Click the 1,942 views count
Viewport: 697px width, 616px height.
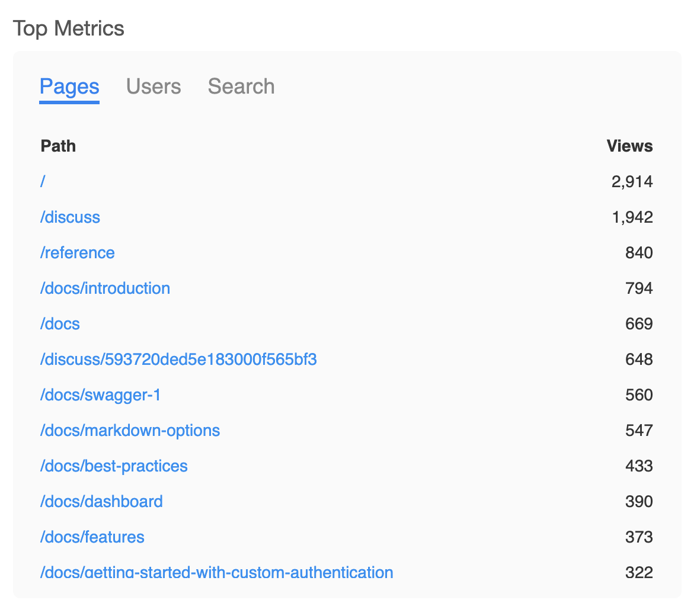pyautogui.click(x=632, y=217)
